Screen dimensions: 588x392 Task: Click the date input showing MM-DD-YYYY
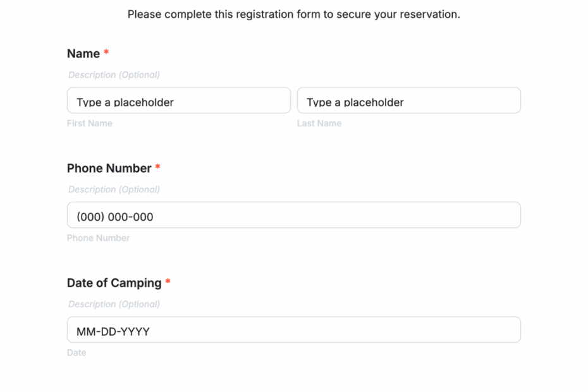(293, 329)
